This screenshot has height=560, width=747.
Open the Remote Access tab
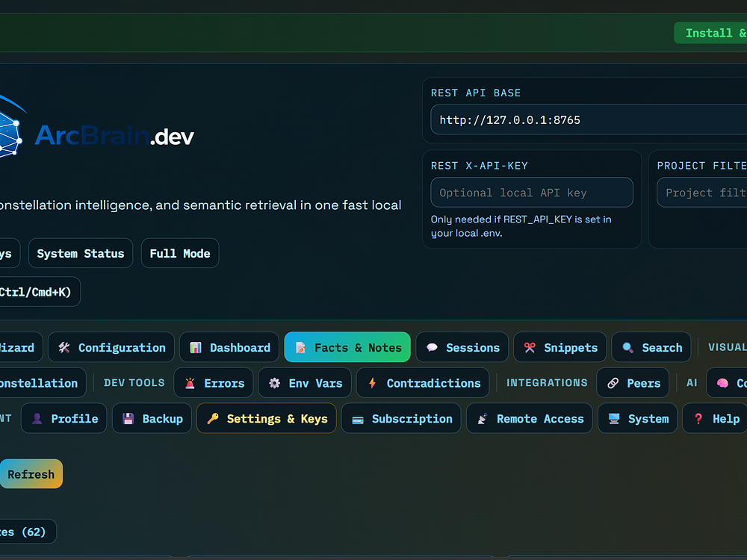[x=530, y=418]
